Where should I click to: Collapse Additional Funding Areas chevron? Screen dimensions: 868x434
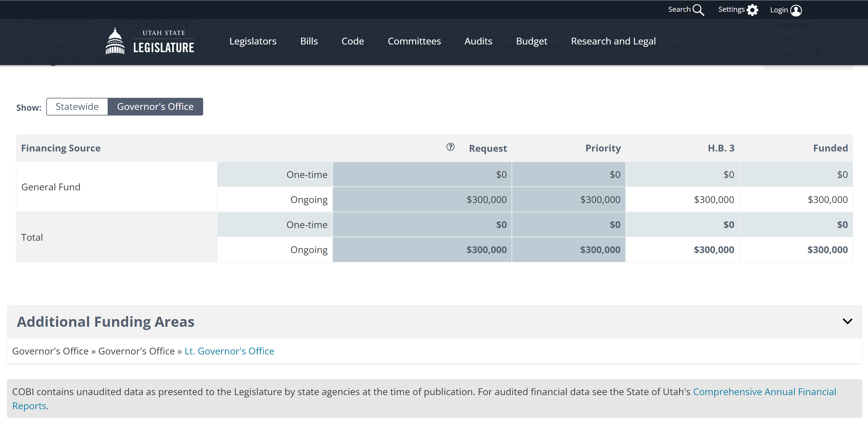point(847,321)
